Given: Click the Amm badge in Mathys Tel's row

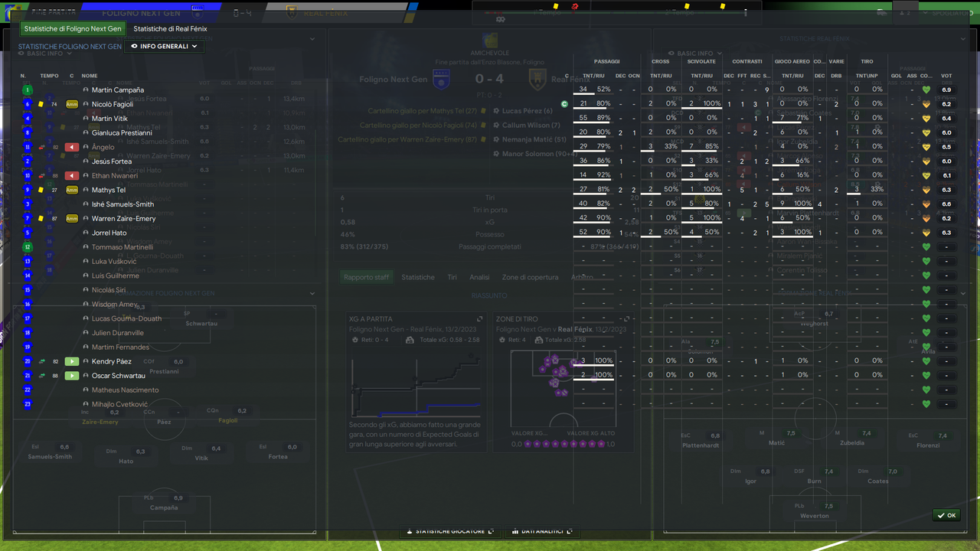Looking at the screenshot, I should pos(73,190).
